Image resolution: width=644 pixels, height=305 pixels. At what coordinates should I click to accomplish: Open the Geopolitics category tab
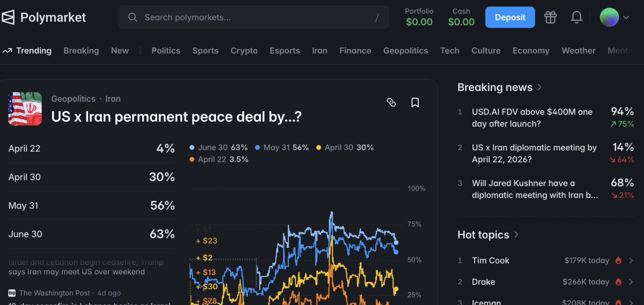406,51
